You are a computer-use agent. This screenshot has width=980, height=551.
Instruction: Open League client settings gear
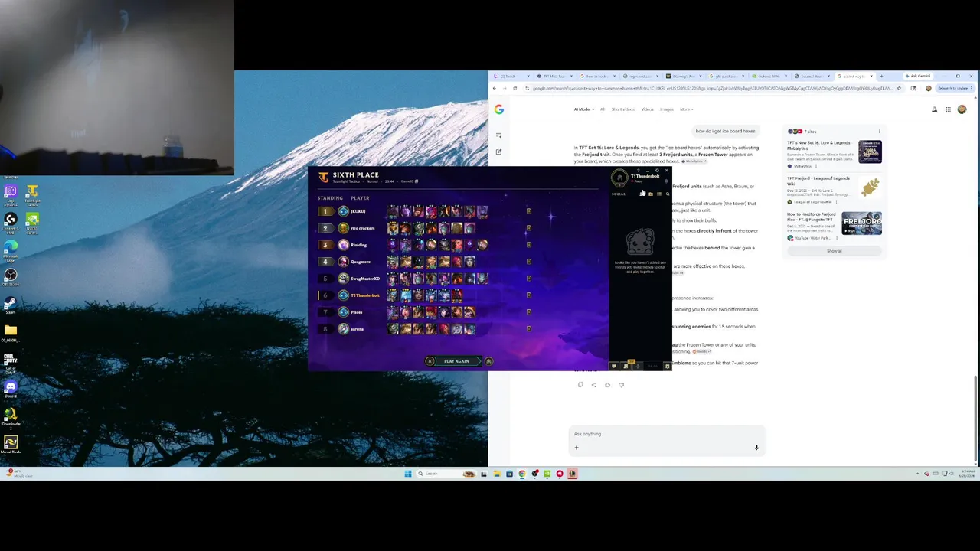(x=657, y=171)
